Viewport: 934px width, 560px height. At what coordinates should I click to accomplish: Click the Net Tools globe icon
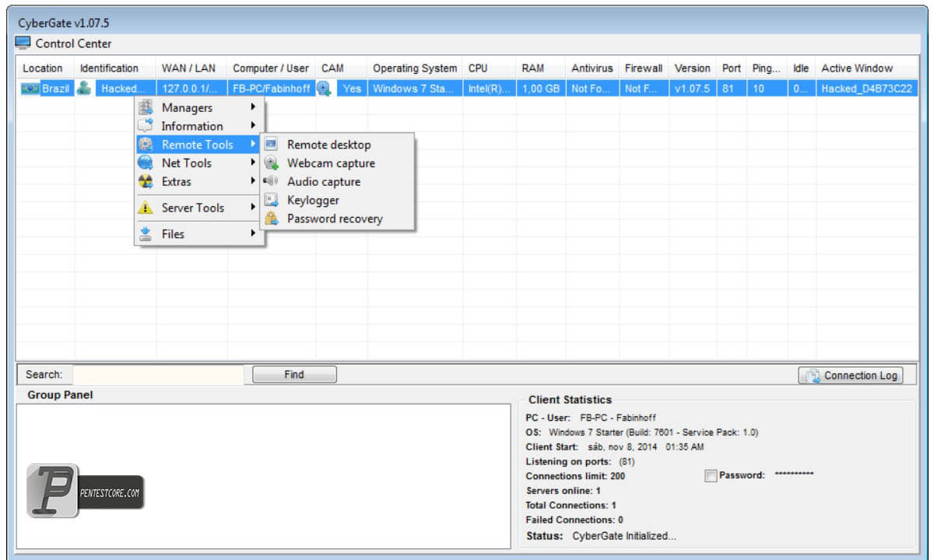(x=146, y=163)
